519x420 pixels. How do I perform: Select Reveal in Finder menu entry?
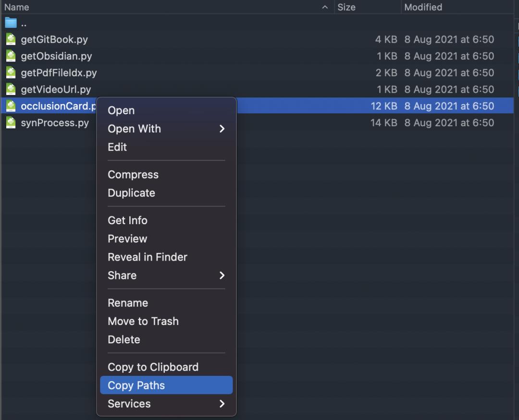[148, 257]
